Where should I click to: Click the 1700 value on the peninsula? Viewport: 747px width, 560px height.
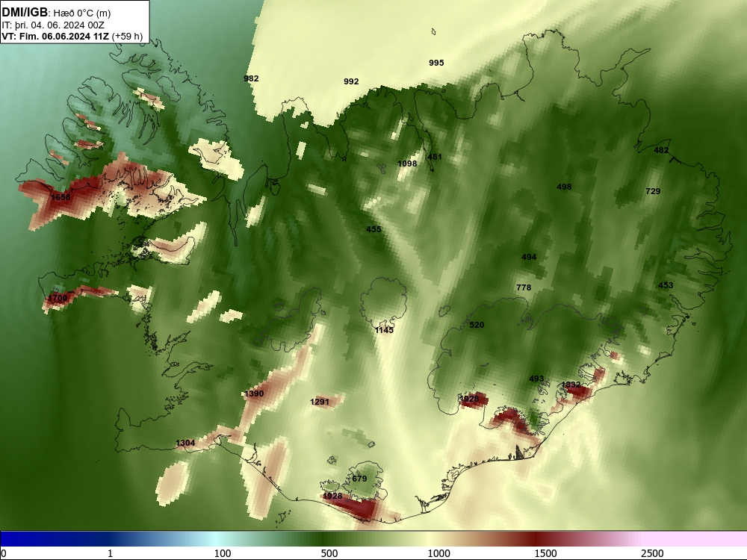tap(58, 299)
